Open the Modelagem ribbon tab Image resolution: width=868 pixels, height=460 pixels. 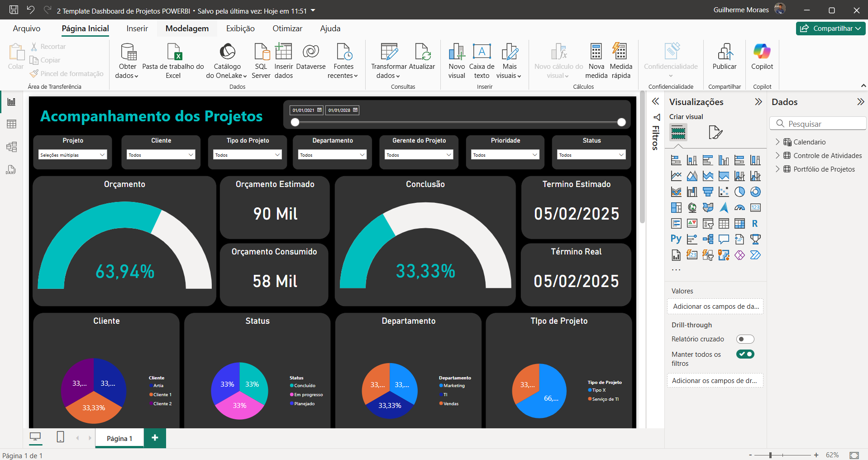(187, 29)
